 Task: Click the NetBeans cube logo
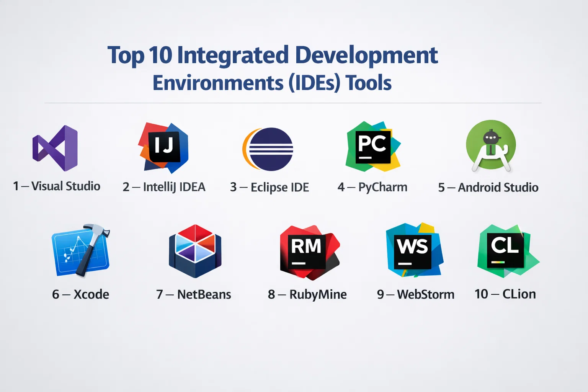195,251
